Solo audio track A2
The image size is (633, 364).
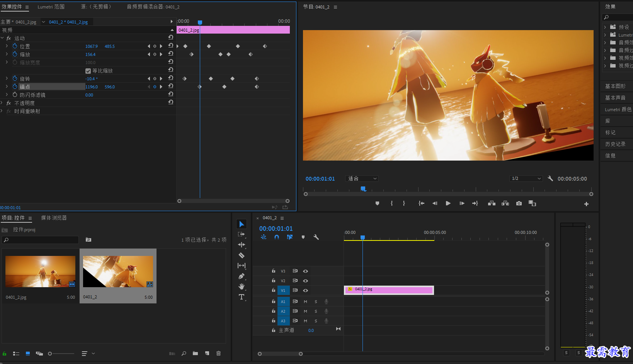[x=316, y=311]
